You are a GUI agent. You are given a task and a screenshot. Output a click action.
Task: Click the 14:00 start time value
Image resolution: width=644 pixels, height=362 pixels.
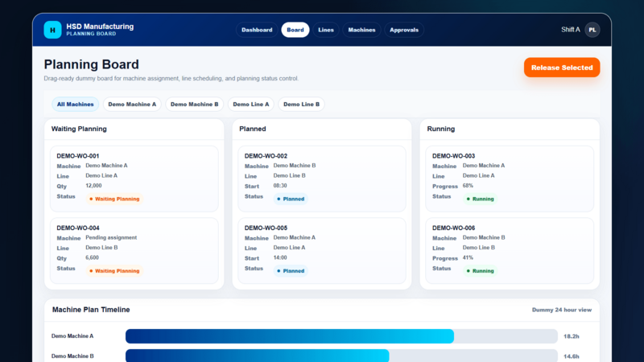click(x=280, y=257)
